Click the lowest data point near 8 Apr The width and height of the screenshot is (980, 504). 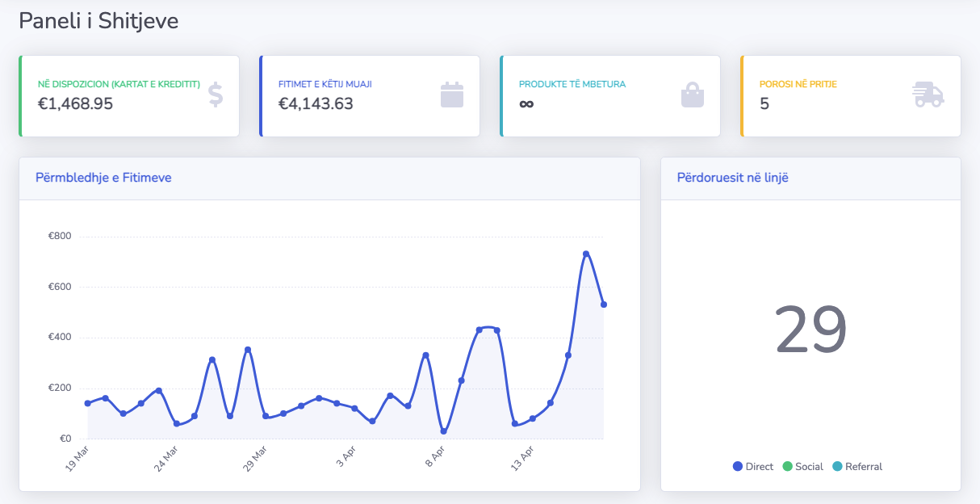(443, 431)
